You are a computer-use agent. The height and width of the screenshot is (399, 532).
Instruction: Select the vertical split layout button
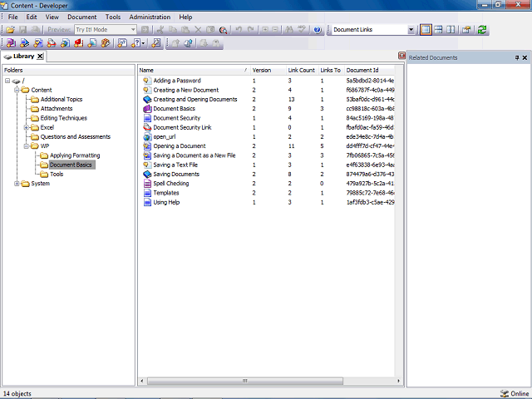point(451,30)
